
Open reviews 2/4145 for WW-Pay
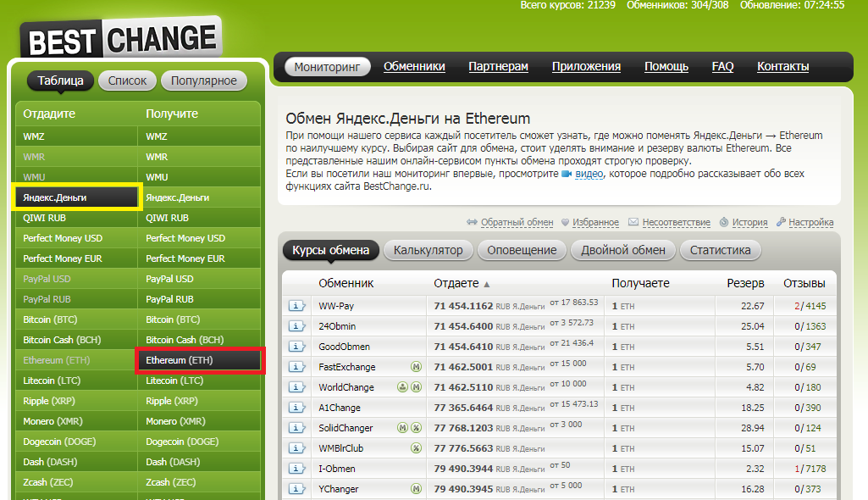(x=810, y=306)
